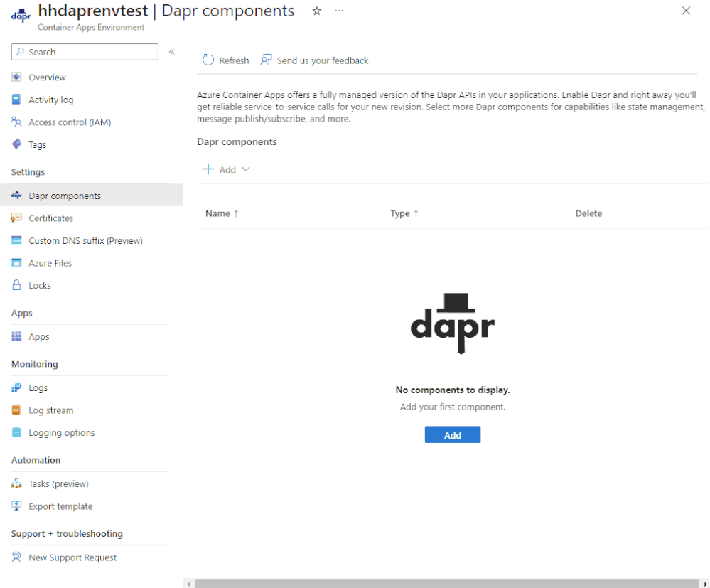
Task: Click the dapr logo beside the page title
Action: click(x=21, y=16)
